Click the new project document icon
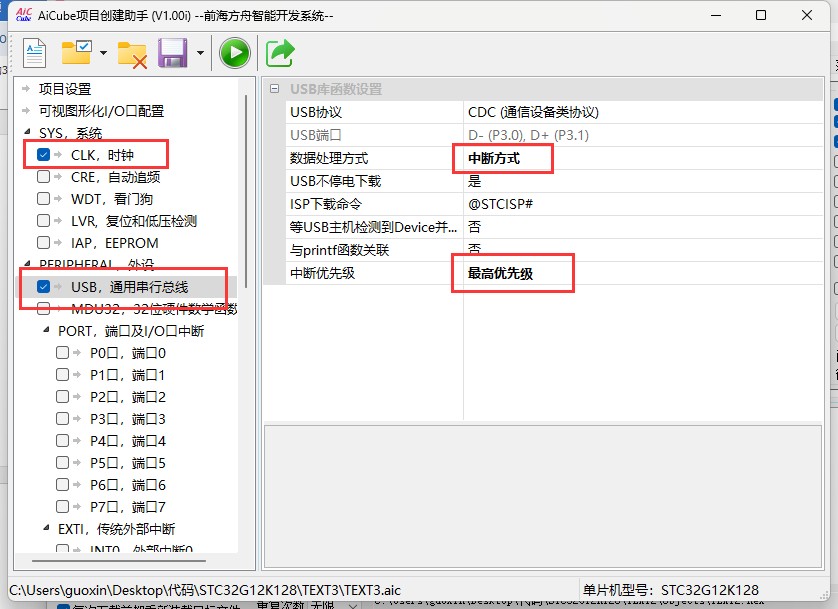838x609 pixels. [35, 53]
